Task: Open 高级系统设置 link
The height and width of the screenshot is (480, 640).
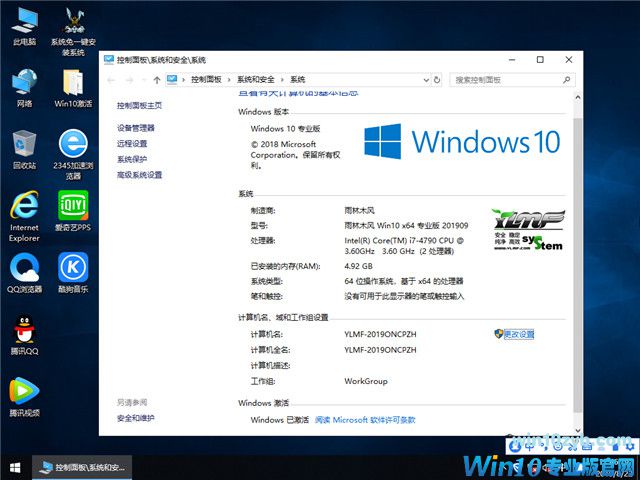Action: [140, 175]
